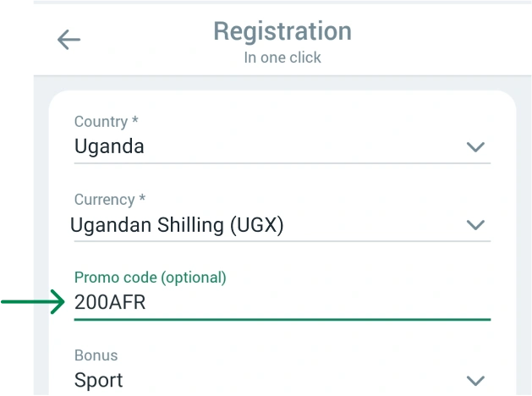Click the underline below the Uganda field
The width and height of the screenshot is (532, 396).
282,163
